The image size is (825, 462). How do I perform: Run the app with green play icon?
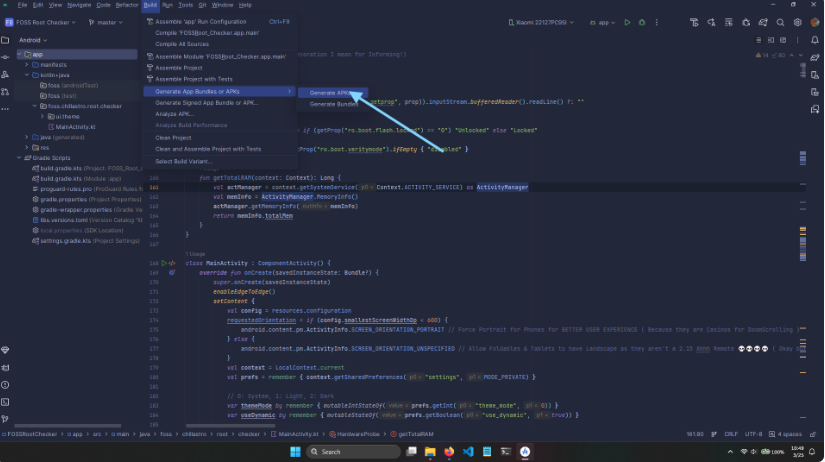pos(627,23)
